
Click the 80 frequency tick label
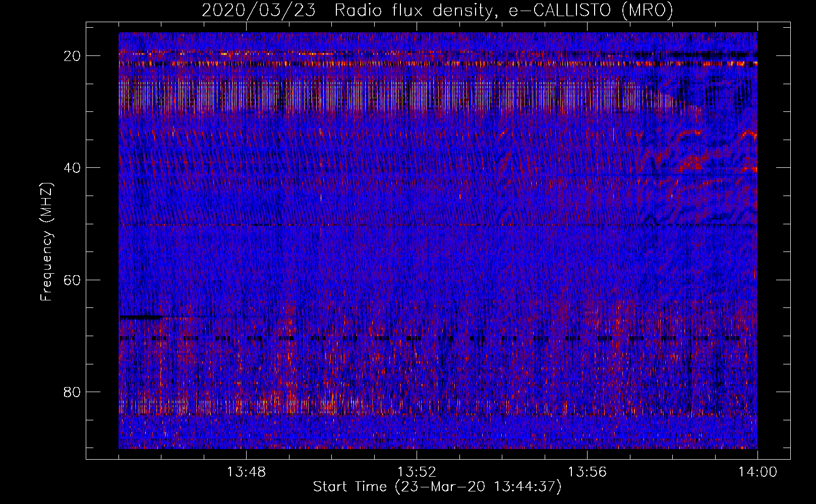[73, 392]
